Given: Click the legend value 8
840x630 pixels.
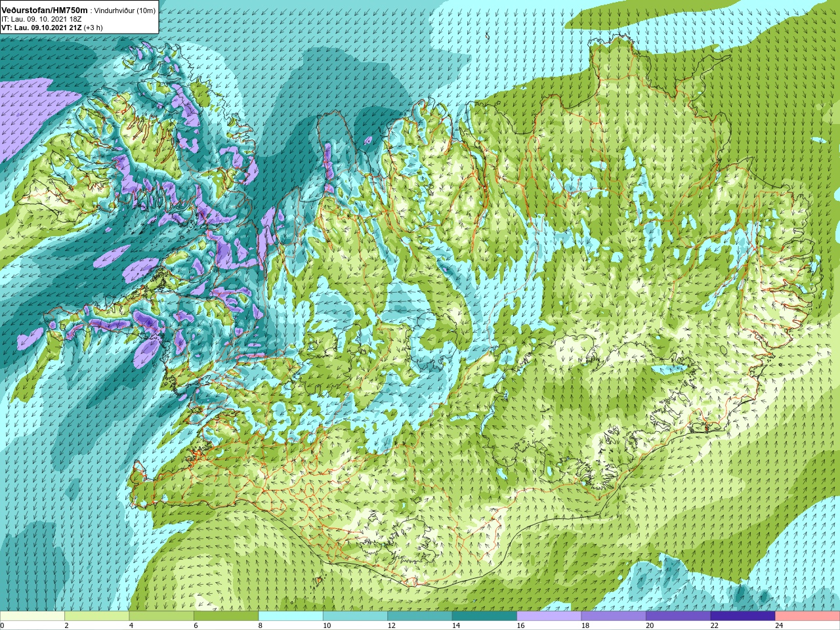Looking at the screenshot, I should (x=261, y=625).
